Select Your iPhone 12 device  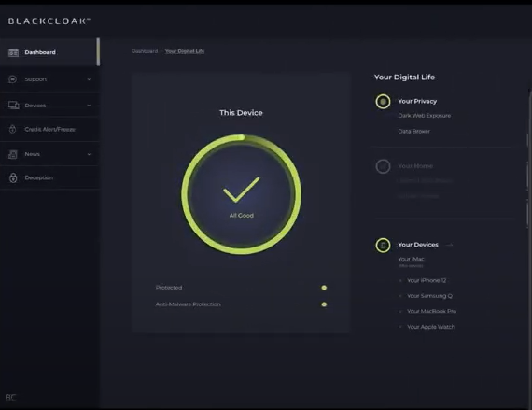427,280
